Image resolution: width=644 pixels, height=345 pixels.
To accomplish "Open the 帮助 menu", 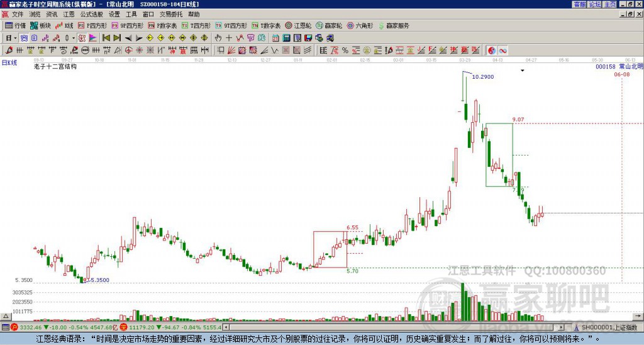I will coord(194,14).
